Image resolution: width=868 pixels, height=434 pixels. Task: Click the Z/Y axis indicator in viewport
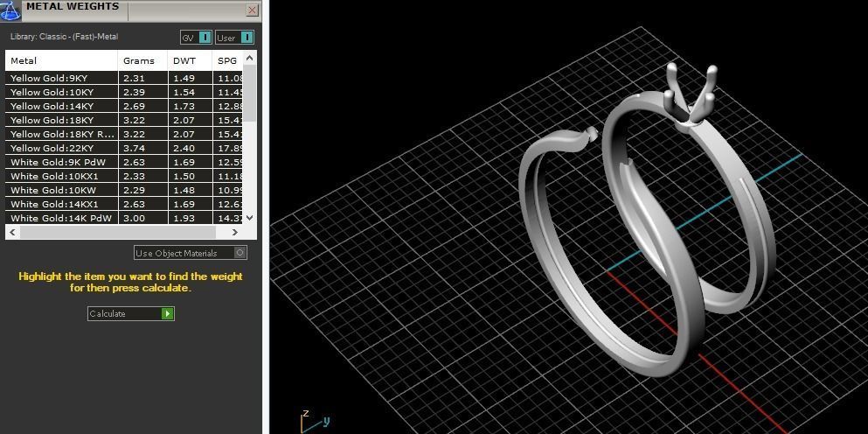(315, 422)
